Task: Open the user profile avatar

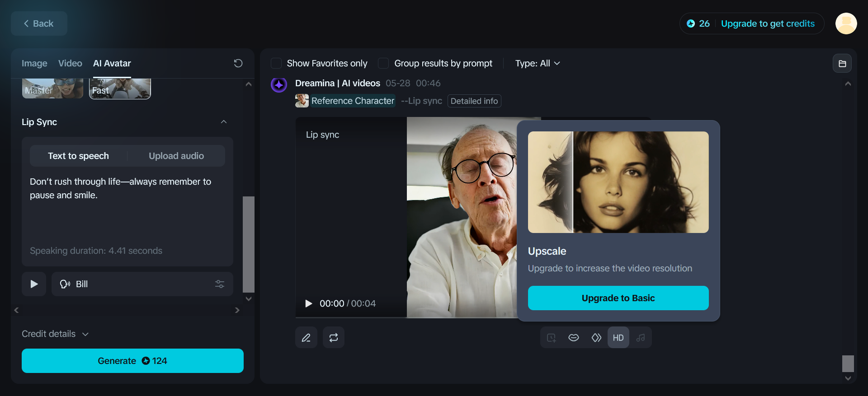Action: [846, 23]
